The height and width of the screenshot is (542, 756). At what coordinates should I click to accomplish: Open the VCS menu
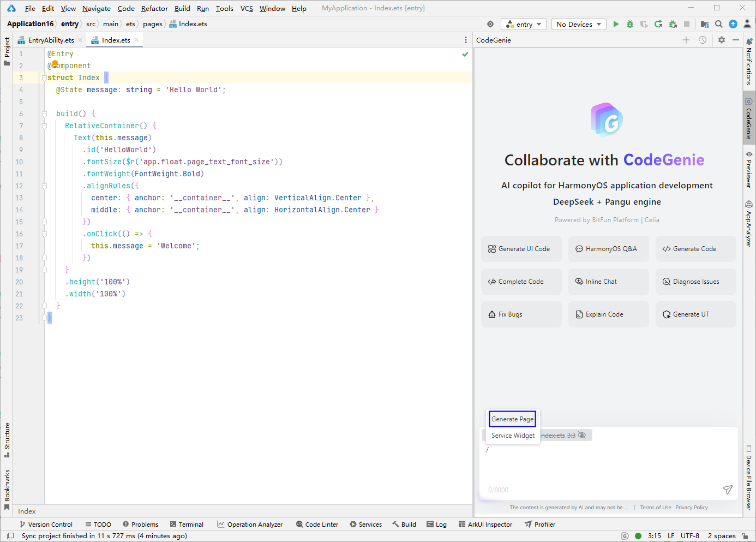pyautogui.click(x=247, y=8)
